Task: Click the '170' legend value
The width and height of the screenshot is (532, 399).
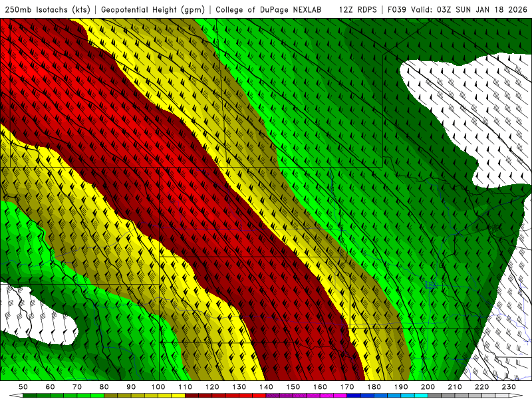Action: point(347,387)
